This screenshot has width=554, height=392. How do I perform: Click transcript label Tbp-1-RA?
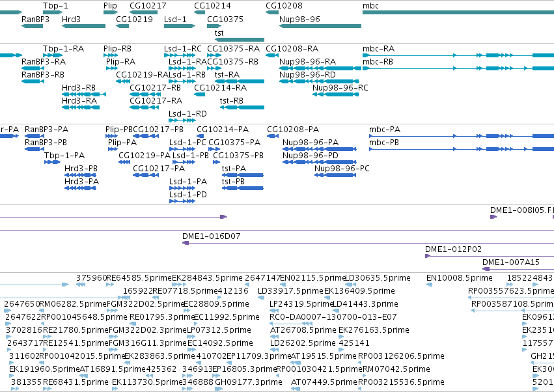point(64,48)
